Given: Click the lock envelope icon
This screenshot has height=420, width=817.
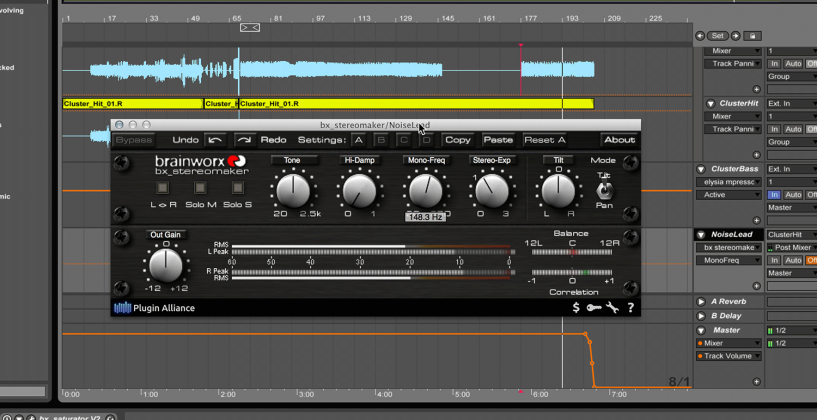Looking at the screenshot, I should tap(752, 36).
